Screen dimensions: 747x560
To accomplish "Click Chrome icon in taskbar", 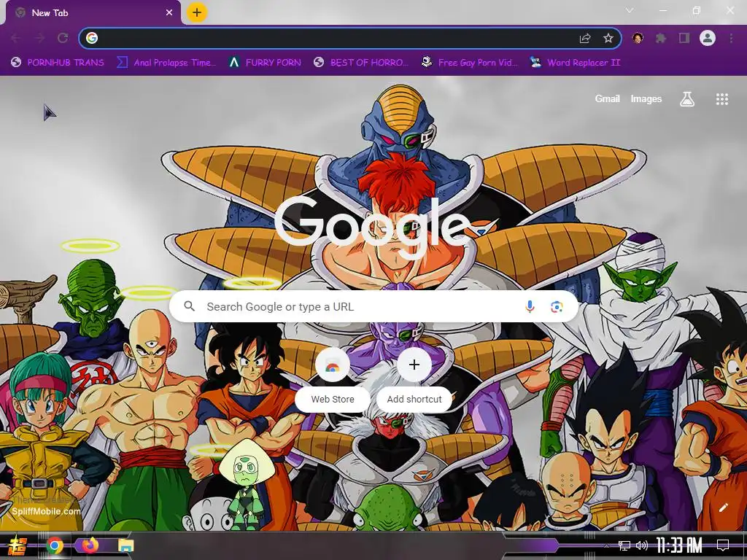I will pos(55,545).
